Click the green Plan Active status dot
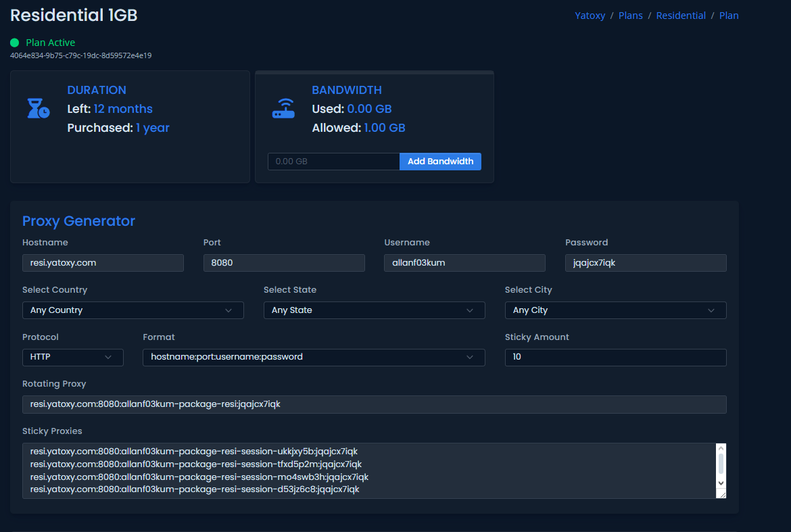The height and width of the screenshot is (532, 791). [x=15, y=43]
